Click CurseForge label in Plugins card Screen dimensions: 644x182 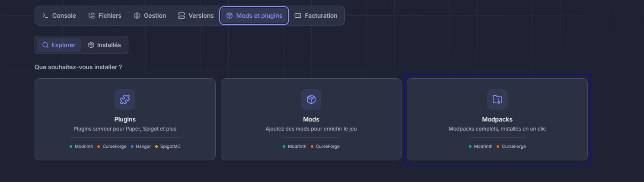click(x=115, y=147)
